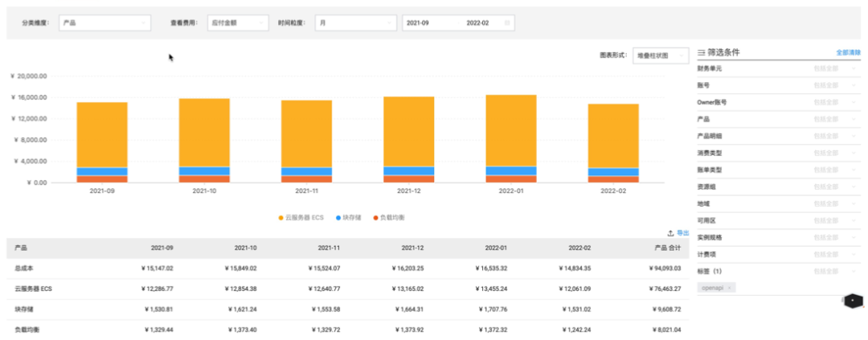Click the start date 2021-09 field
868x340 pixels.
(418, 23)
